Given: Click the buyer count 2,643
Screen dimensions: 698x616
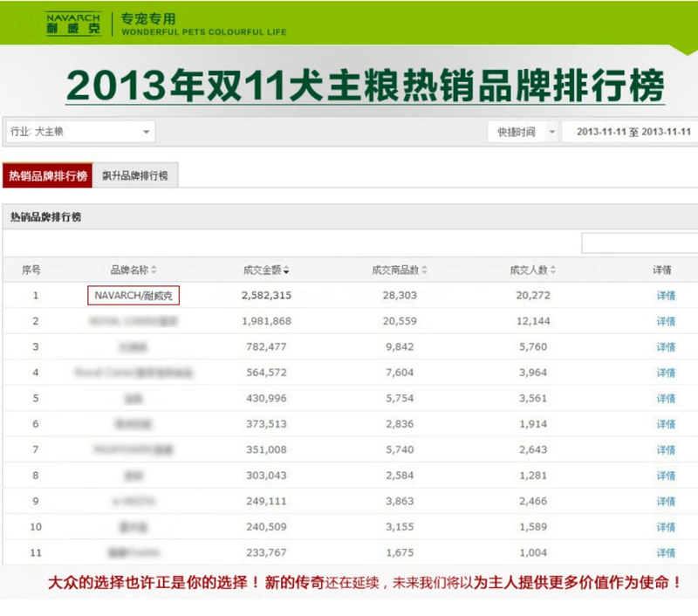Looking at the screenshot, I should pos(533,450).
